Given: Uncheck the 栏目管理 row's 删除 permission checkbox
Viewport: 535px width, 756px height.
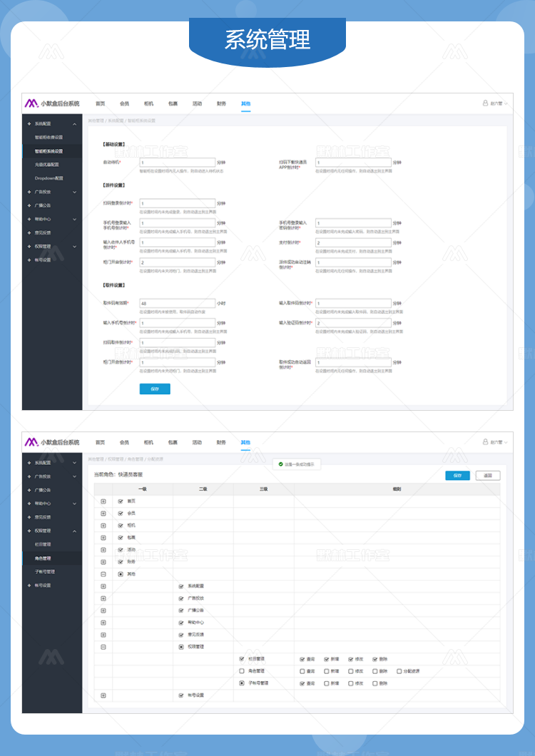Looking at the screenshot, I should point(374,659).
